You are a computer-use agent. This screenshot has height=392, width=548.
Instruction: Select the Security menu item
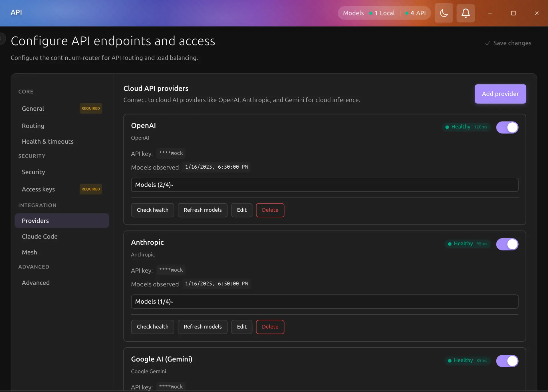62,172
